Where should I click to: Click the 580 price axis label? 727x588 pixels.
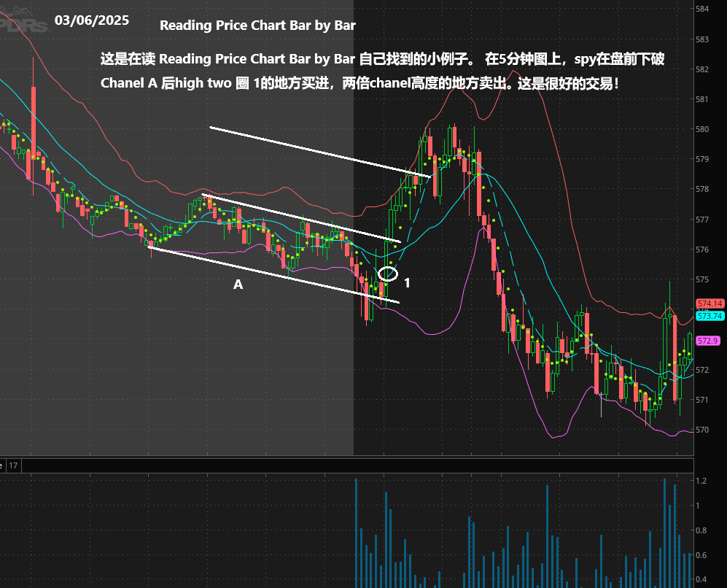pyautogui.click(x=702, y=130)
